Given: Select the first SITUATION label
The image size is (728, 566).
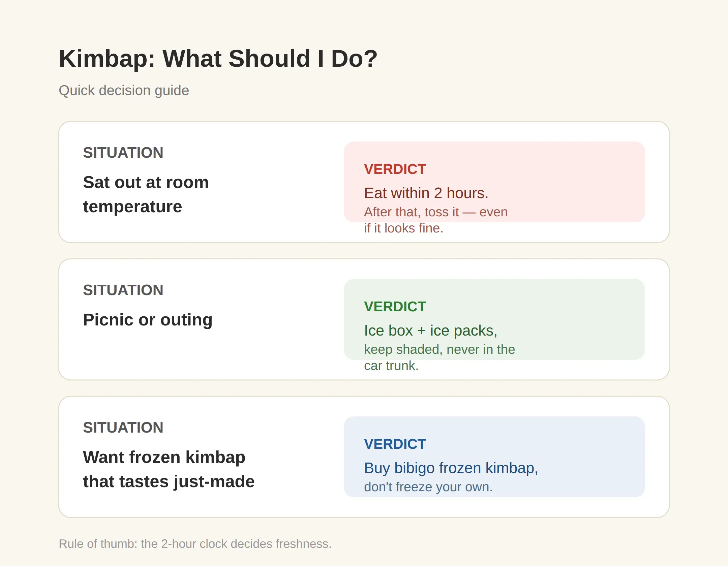Looking at the screenshot, I should [x=123, y=153].
